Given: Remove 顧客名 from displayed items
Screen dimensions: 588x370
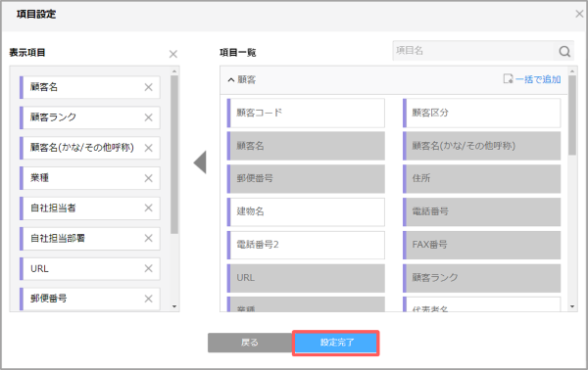Looking at the screenshot, I should 149,87.
